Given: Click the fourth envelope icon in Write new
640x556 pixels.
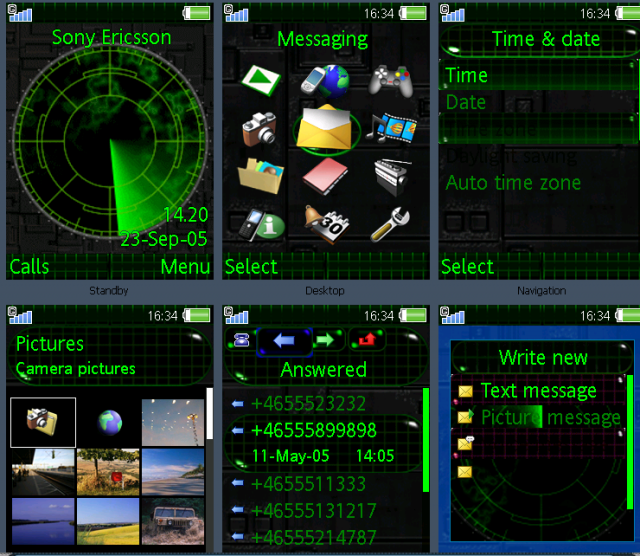Looking at the screenshot, I should click(x=465, y=472).
